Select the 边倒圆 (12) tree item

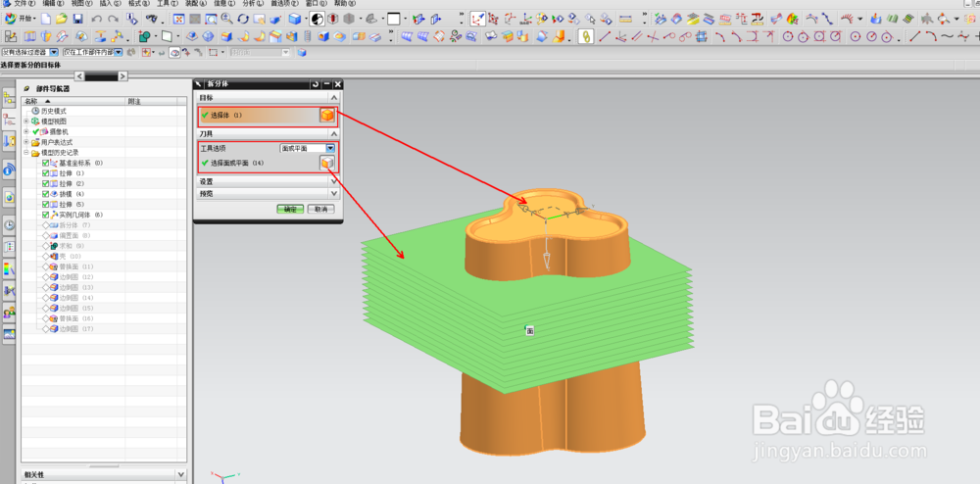click(x=75, y=276)
